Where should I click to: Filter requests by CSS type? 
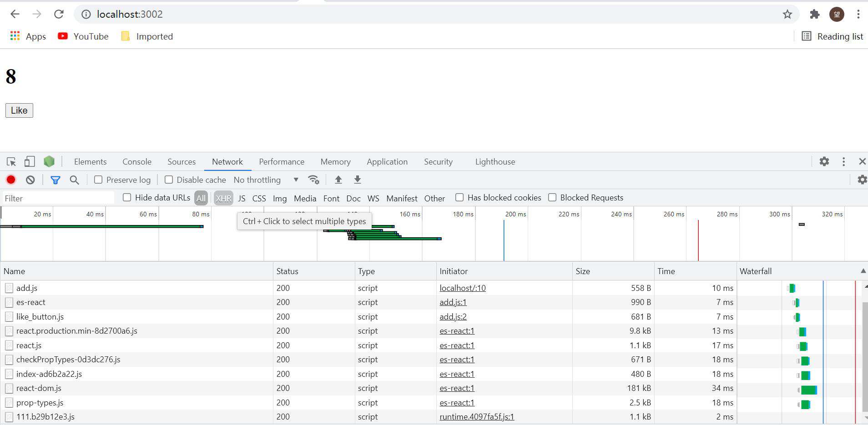(x=259, y=198)
